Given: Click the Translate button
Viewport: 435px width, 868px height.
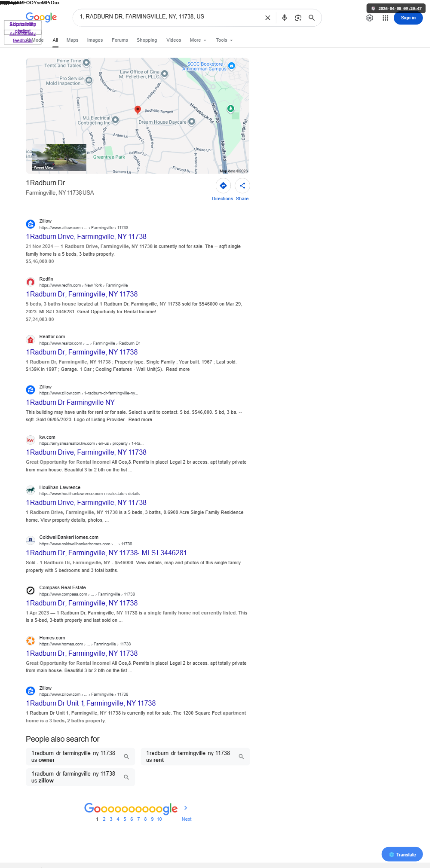Looking at the screenshot, I should tap(402, 854).
